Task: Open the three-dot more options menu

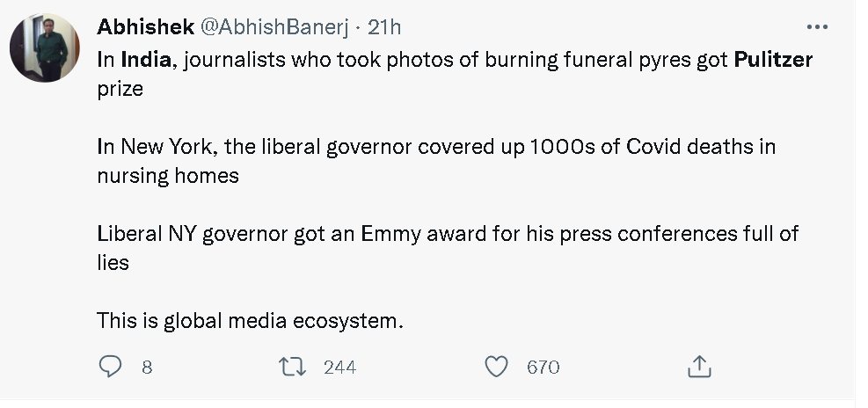Action: click(x=817, y=27)
